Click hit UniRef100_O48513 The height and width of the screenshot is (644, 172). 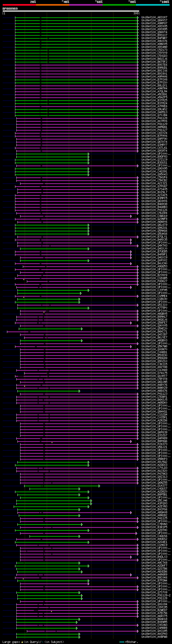(154, 112)
